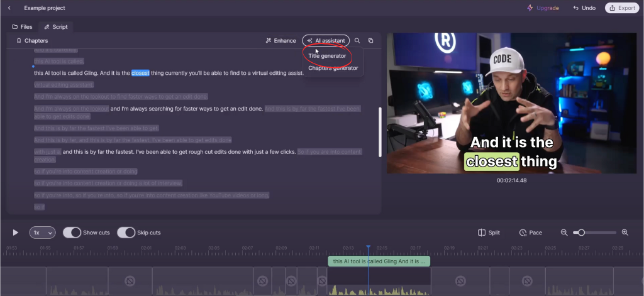
Task: Click the video preview
Action: pos(511,103)
